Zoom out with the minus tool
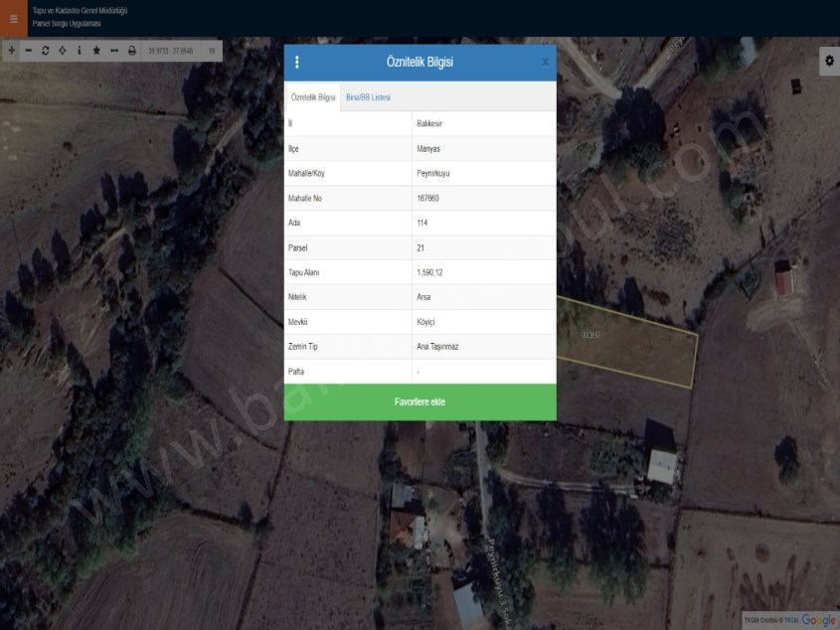This screenshot has width=840, height=630. point(28,51)
